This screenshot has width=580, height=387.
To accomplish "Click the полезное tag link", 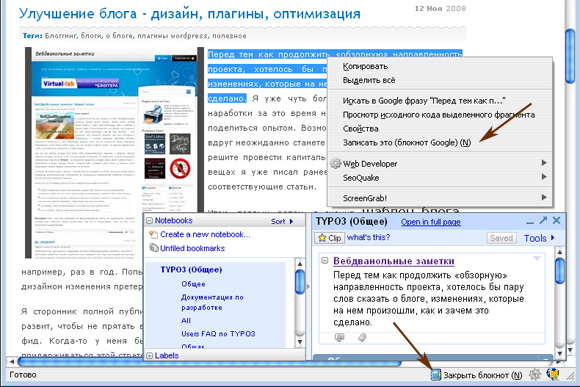I will [x=229, y=36].
